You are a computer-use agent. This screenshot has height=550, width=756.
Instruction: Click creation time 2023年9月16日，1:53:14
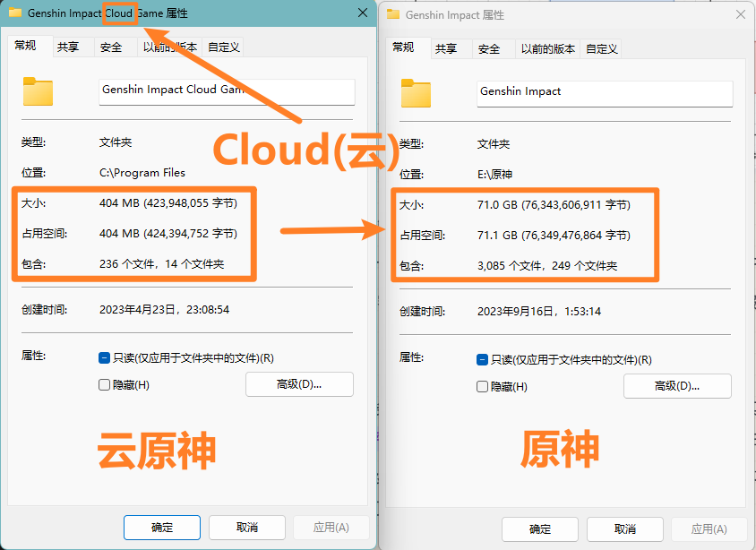coord(539,312)
